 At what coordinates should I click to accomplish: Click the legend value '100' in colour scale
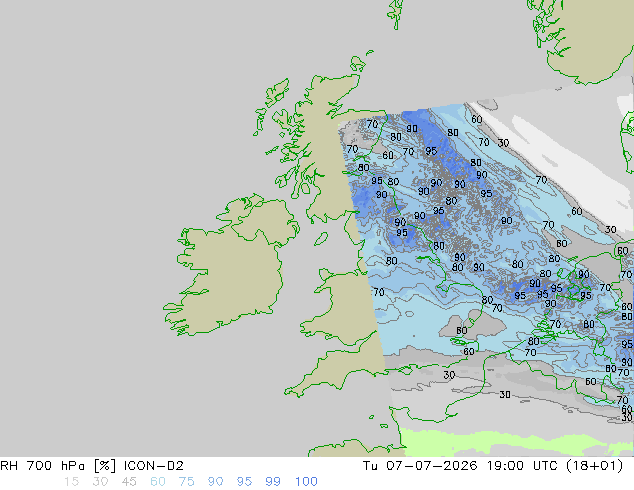306,482
